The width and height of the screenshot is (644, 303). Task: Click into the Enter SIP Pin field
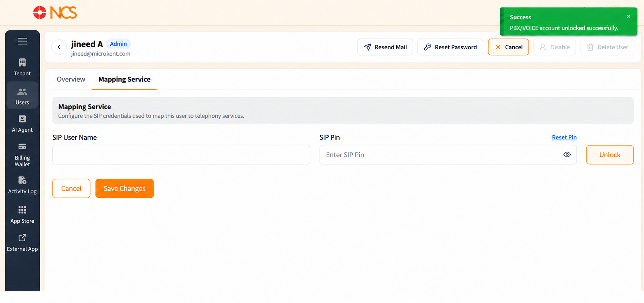click(x=448, y=155)
